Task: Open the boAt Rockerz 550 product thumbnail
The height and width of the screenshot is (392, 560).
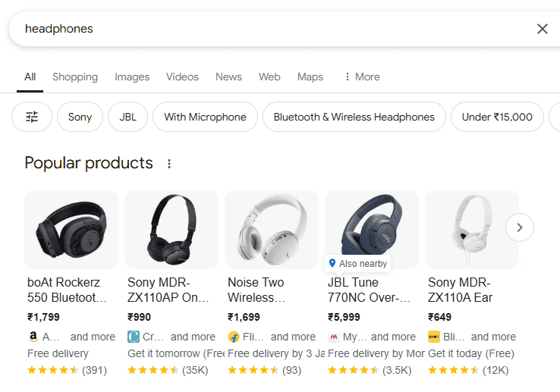Action: (71, 230)
